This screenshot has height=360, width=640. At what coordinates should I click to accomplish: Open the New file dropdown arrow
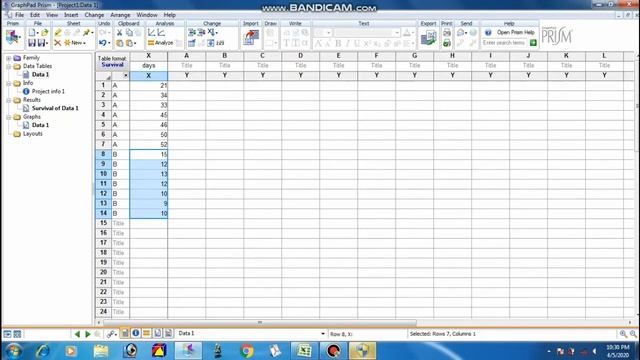37,33
